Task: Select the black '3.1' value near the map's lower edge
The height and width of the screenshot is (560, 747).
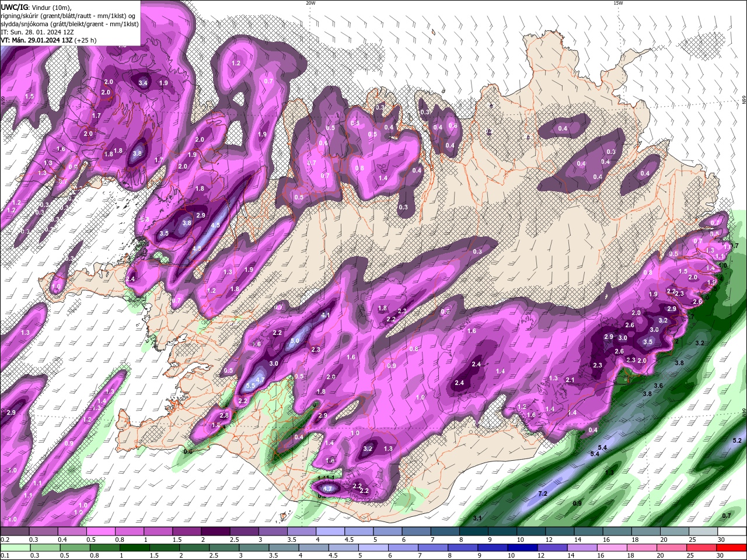Action: [477, 518]
